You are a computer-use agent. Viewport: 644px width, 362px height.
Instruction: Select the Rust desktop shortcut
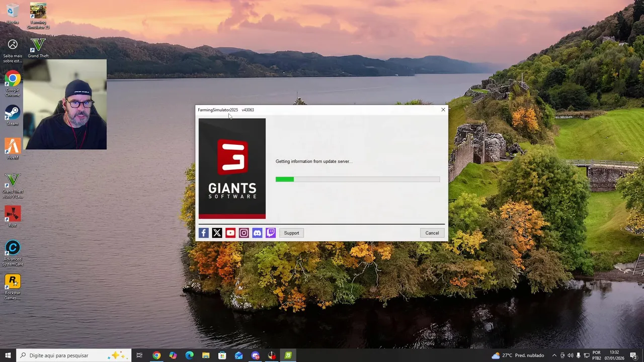(x=13, y=217)
